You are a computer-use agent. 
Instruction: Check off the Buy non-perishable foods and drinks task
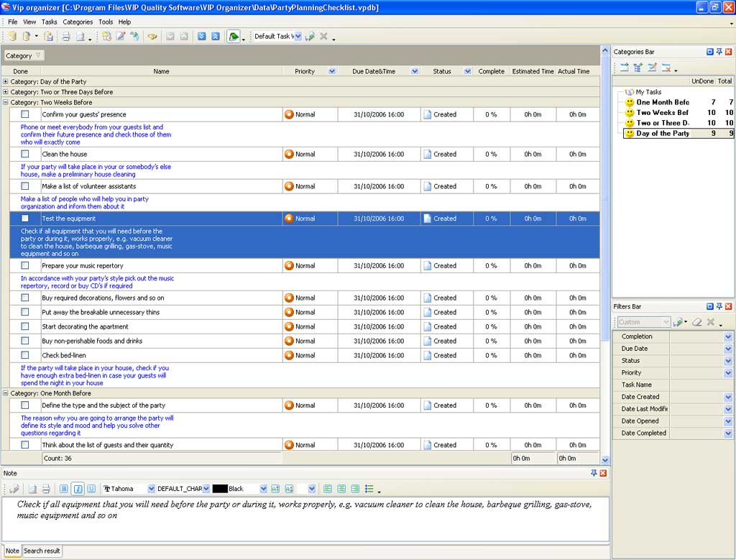(24, 341)
